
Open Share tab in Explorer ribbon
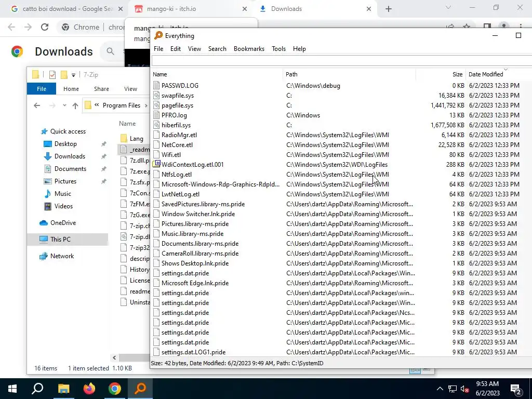click(x=101, y=89)
